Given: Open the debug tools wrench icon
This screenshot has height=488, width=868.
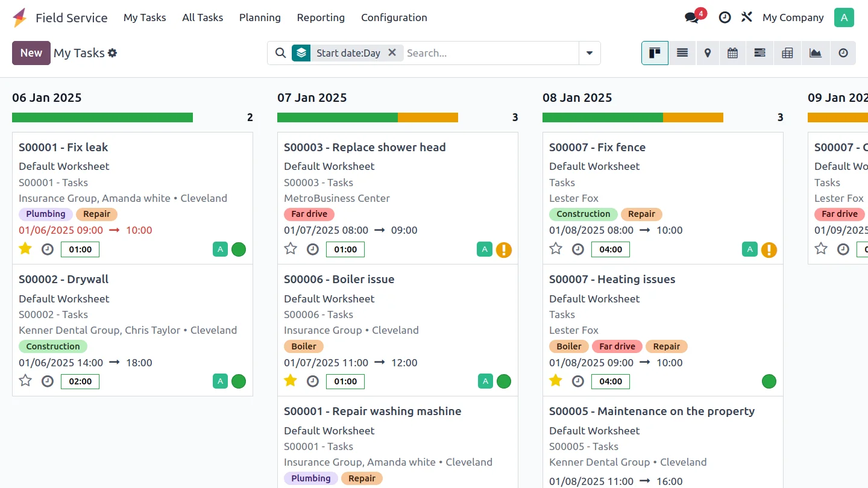Looking at the screenshot, I should (747, 17).
